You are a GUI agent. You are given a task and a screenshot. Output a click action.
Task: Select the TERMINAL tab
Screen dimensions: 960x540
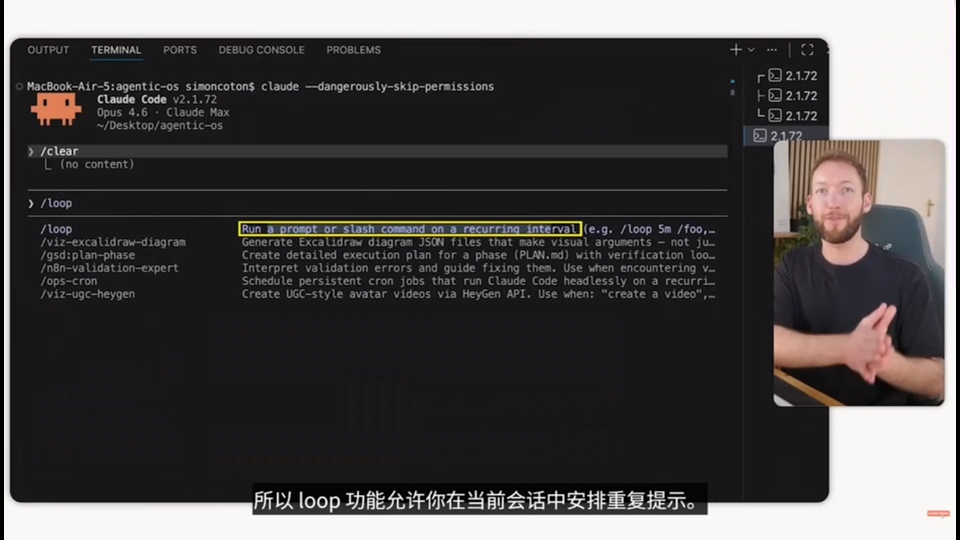click(x=116, y=50)
